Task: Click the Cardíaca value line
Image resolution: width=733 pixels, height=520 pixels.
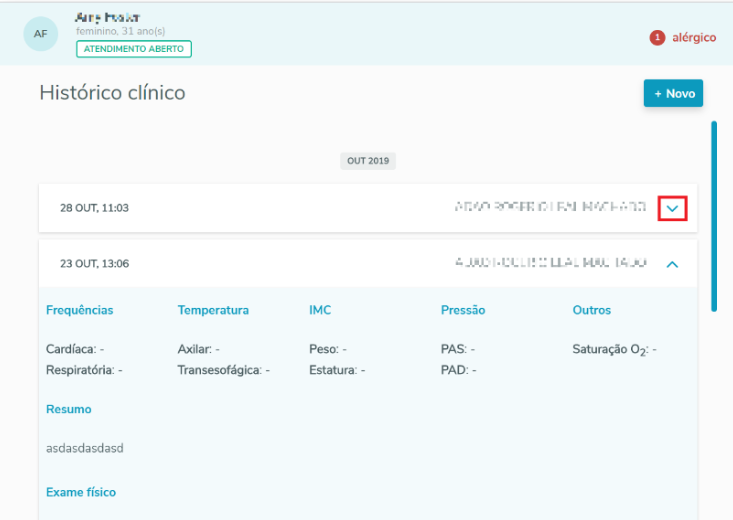Action: coord(75,349)
